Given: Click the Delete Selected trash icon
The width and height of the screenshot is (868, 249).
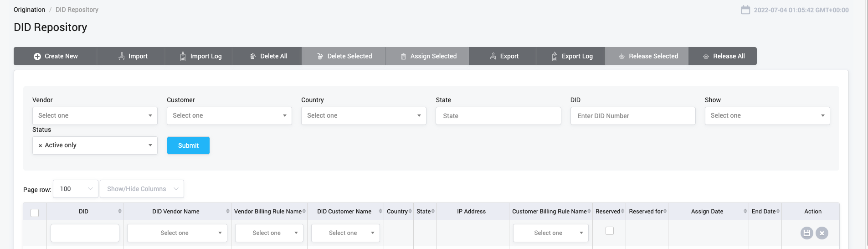Looking at the screenshot, I should [x=320, y=57].
